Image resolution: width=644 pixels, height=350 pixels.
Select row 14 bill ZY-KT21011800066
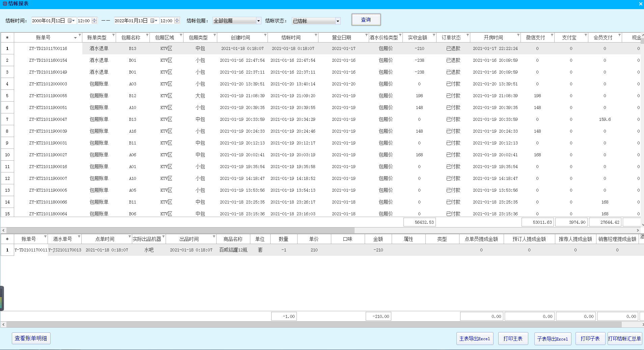[48, 202]
